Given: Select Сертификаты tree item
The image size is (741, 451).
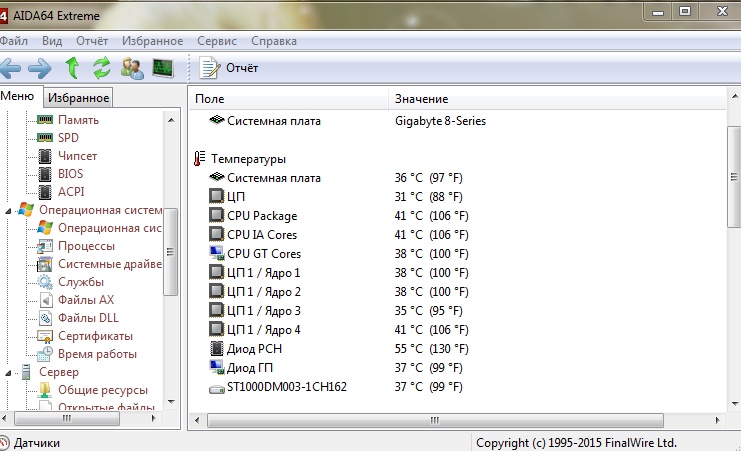Looking at the screenshot, I should [95, 336].
